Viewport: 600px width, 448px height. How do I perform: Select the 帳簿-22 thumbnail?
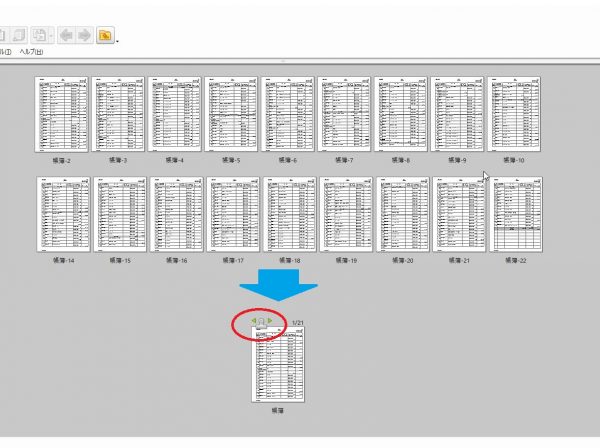pos(514,214)
